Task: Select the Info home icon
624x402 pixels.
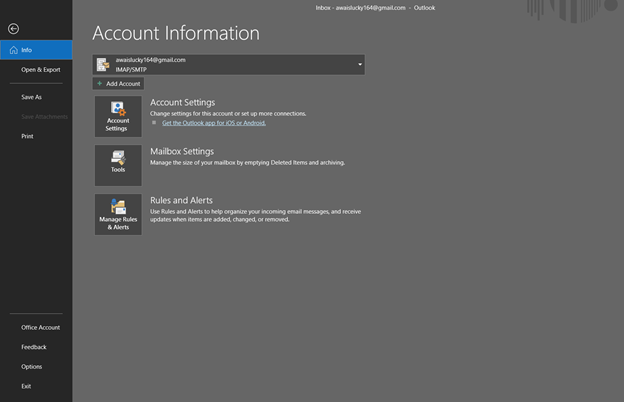Action: 14,50
